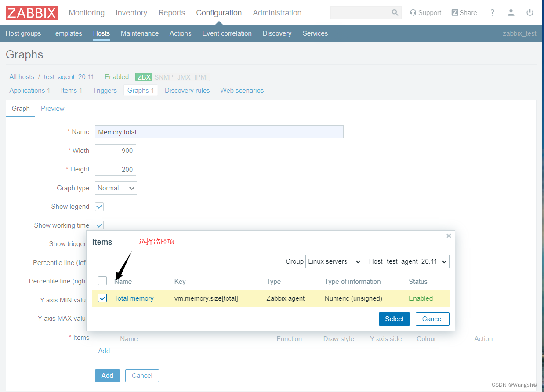Screen dimensions: 544x392
Task: Open the Configuration menu
Action: 219,13
